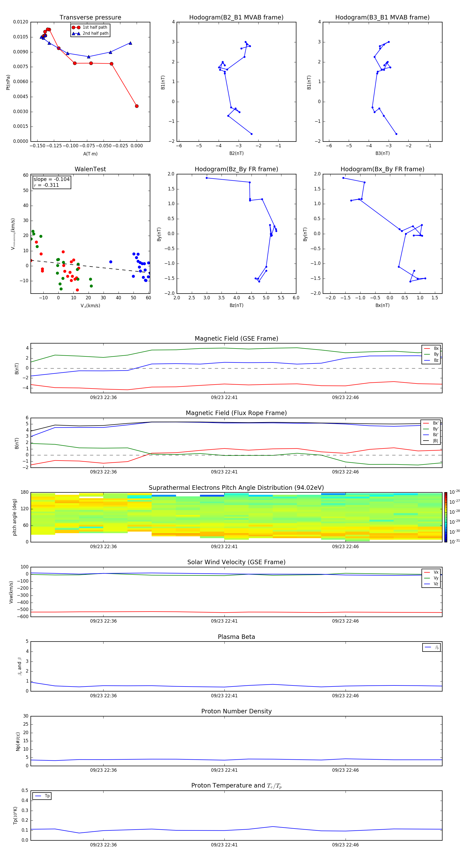Click the dashed fit line in WalenTest plot

[x=90, y=266]
